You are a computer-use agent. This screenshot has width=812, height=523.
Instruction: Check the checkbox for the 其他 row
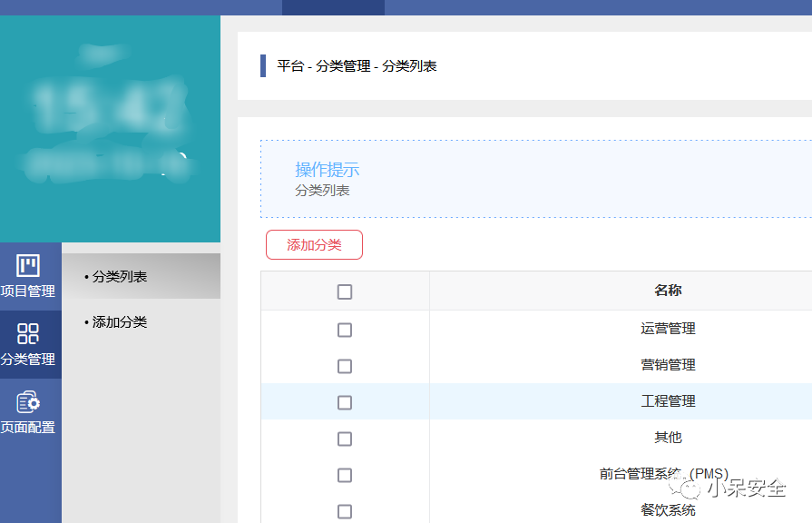click(x=345, y=438)
